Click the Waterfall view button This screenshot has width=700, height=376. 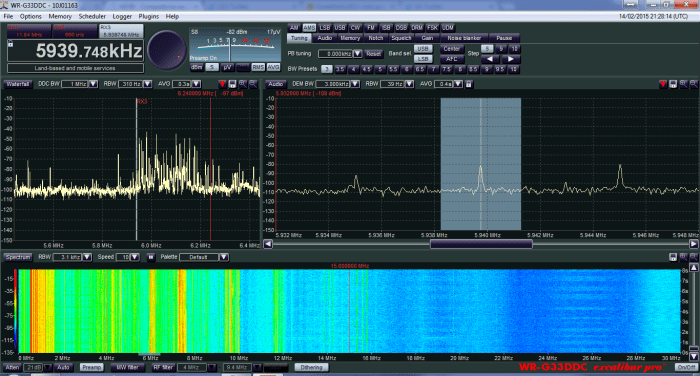click(x=18, y=84)
